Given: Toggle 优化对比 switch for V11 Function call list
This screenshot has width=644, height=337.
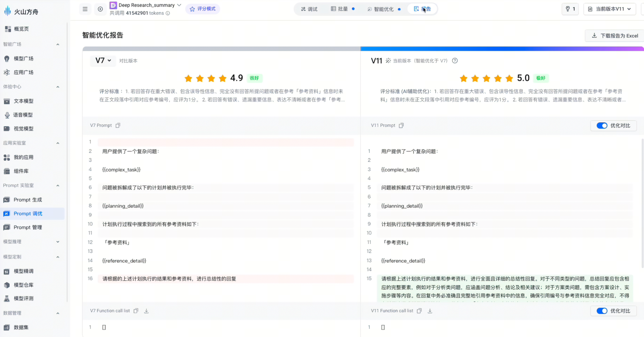Looking at the screenshot, I should [602, 311].
